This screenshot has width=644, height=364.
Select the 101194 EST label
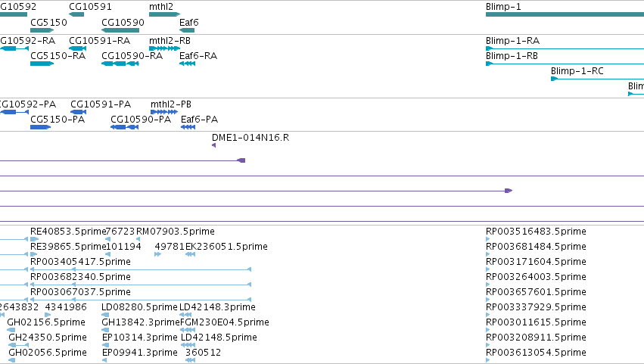123,247
